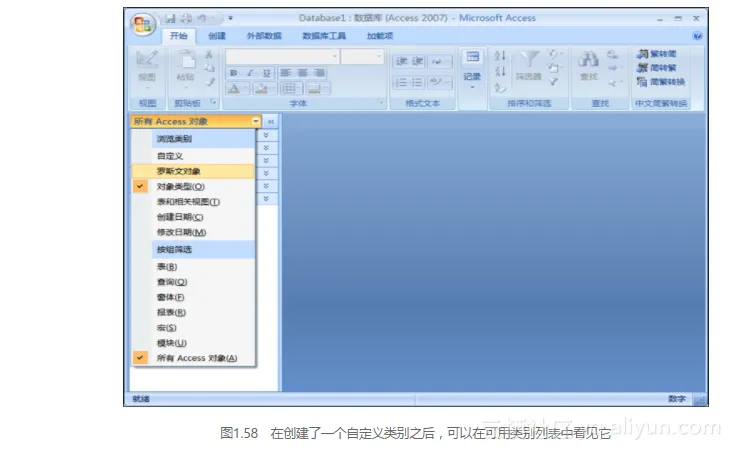
Task: Click the advanced filter options icon
Action: (553, 68)
